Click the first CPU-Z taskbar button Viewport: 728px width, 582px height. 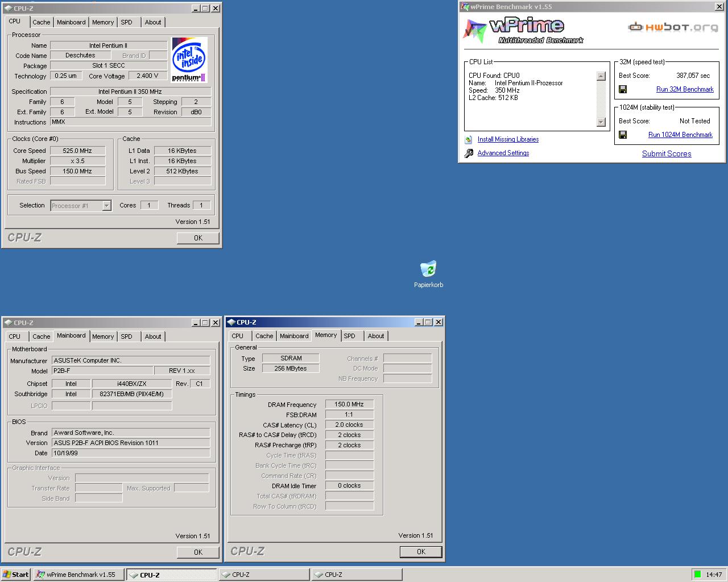pyautogui.click(x=171, y=575)
